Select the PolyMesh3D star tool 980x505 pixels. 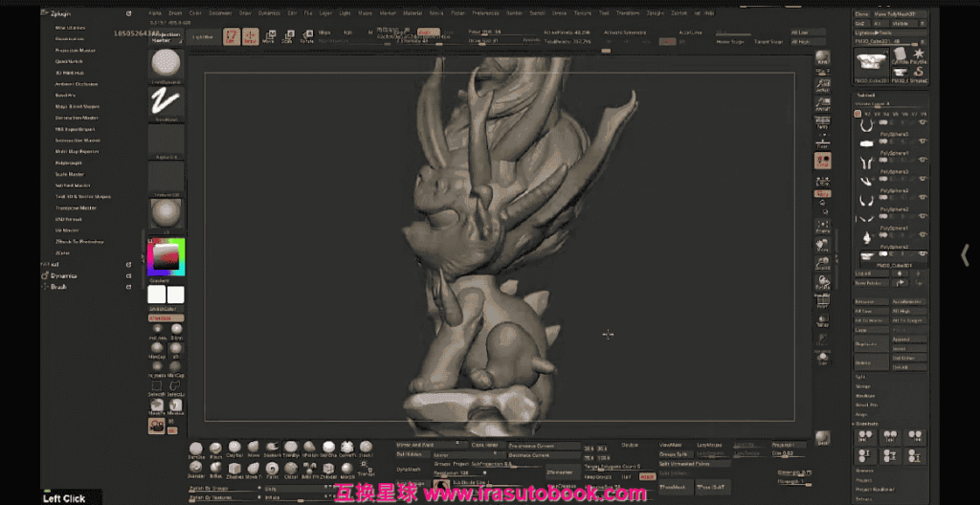pyautogui.click(x=920, y=55)
